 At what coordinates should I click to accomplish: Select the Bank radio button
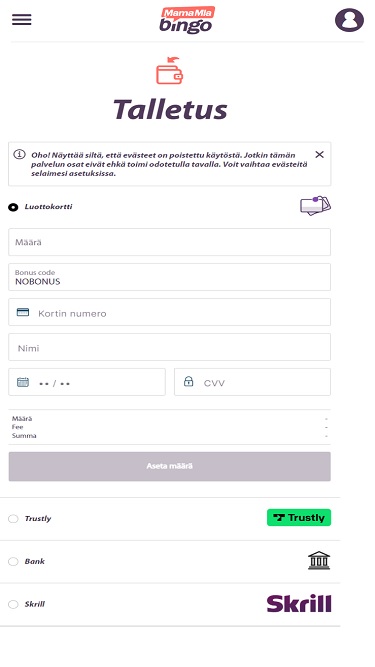pos(13,562)
